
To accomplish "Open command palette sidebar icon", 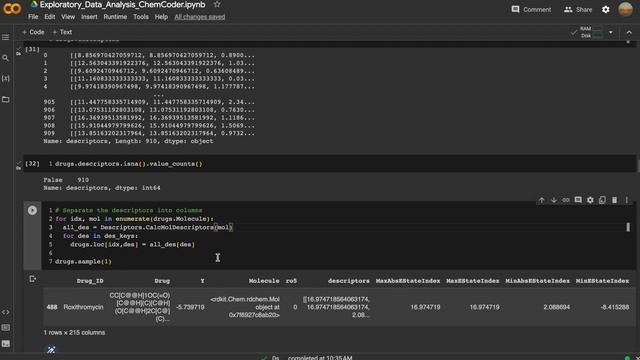I will [x=6, y=328].
